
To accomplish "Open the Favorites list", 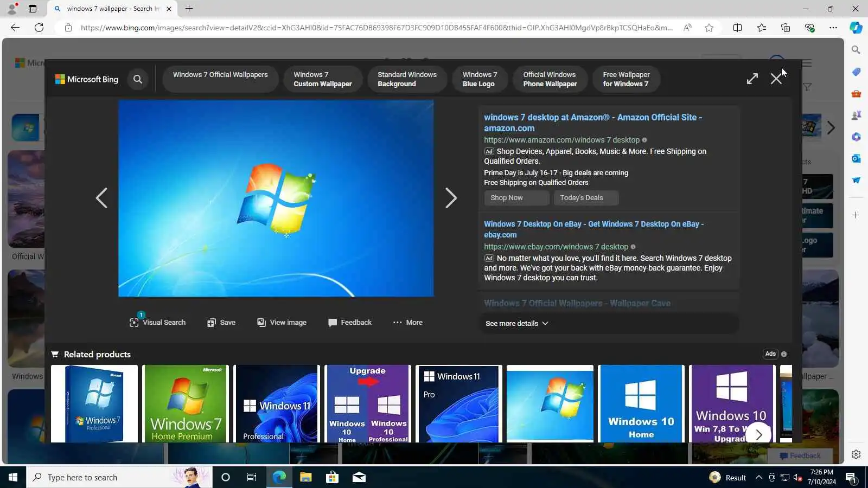I will 762,28.
